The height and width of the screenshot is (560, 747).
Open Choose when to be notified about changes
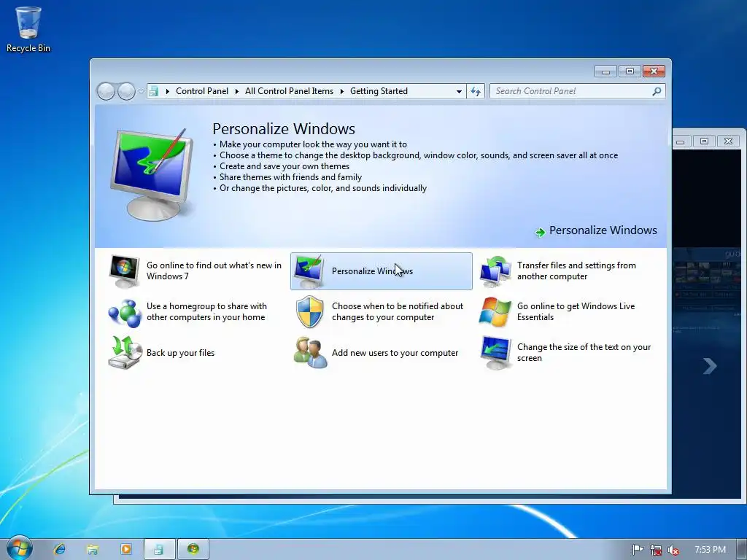(x=398, y=312)
